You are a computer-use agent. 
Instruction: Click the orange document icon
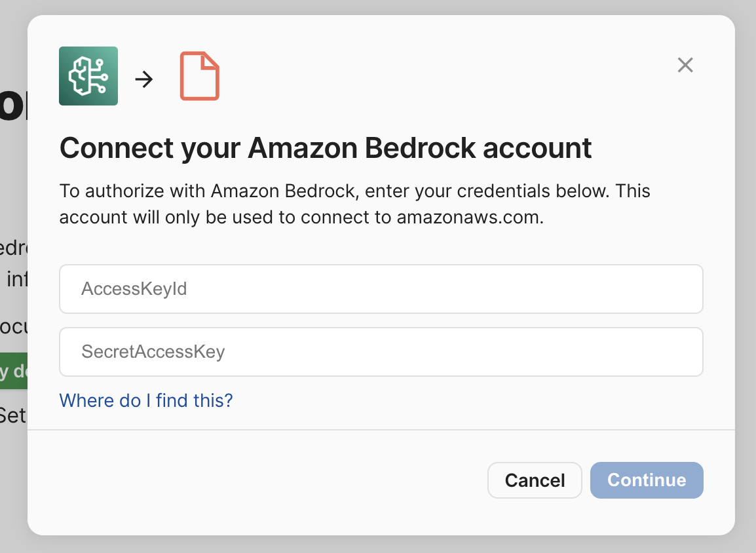pyautogui.click(x=199, y=77)
